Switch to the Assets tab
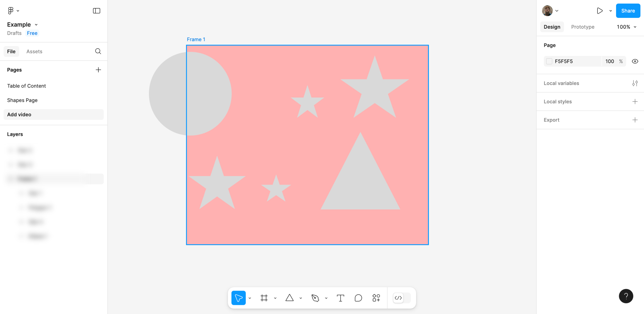 [34, 51]
